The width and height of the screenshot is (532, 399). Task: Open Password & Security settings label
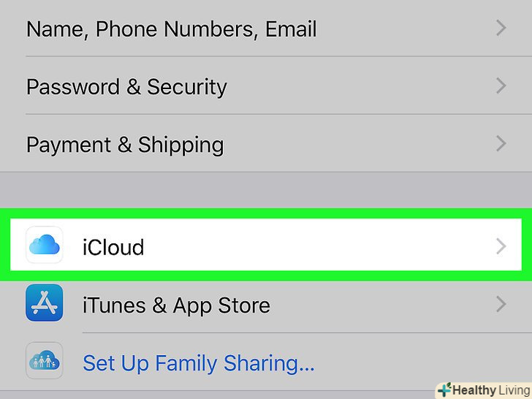tap(126, 87)
